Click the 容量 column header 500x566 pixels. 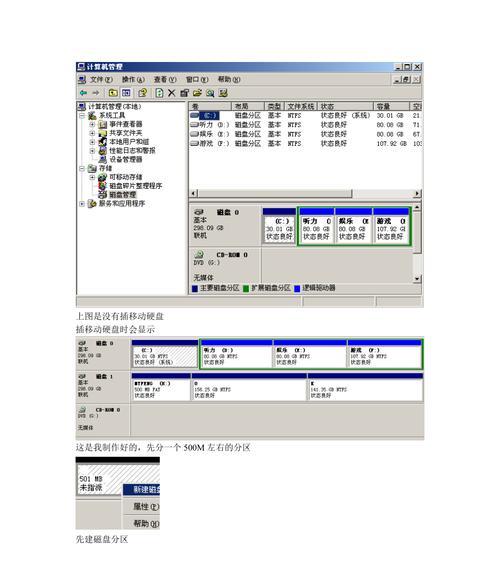391,106
